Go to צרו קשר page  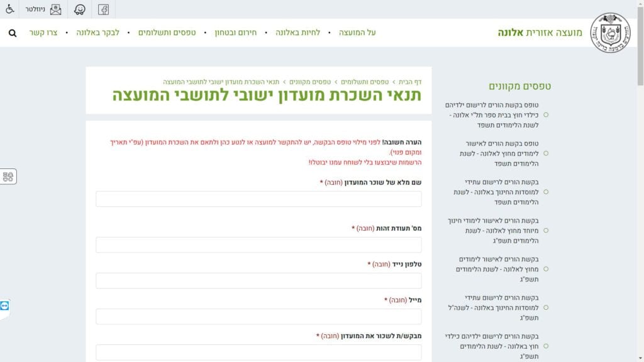pos(43,33)
